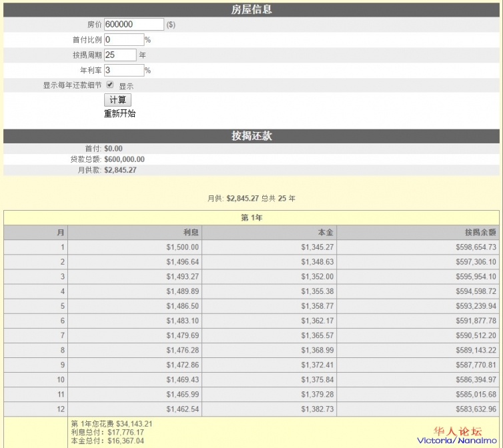Click month 6 principal value $1,362.17
503x448 pixels.
(x=317, y=321)
